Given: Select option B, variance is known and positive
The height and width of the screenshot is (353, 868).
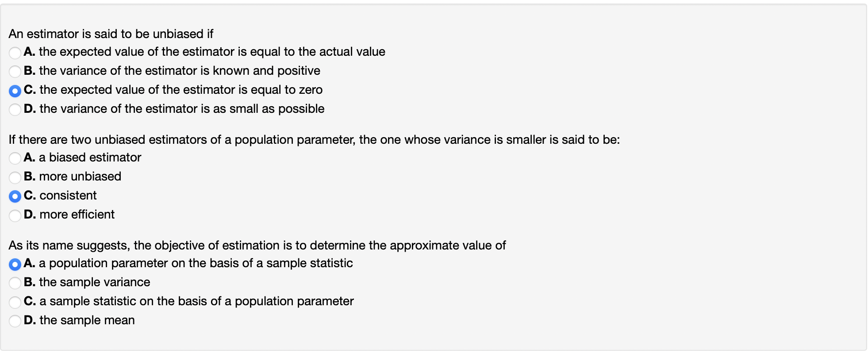Looking at the screenshot, I should pyautogui.click(x=15, y=71).
